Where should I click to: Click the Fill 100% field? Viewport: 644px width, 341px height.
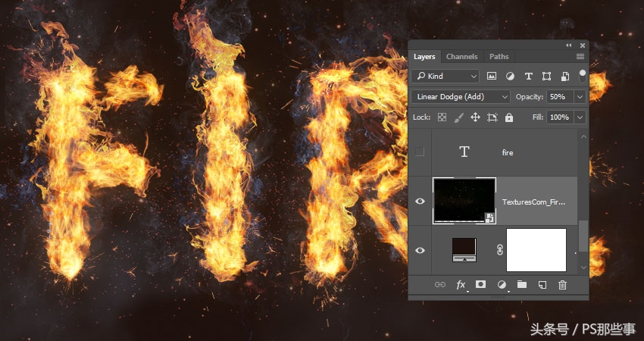pos(560,117)
